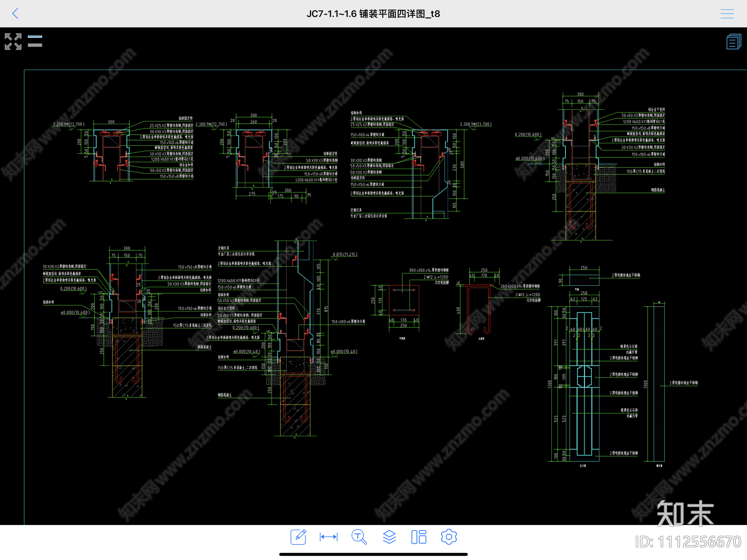This screenshot has height=560, width=747.
Task: Open viewer settings gear
Action: 449,537
